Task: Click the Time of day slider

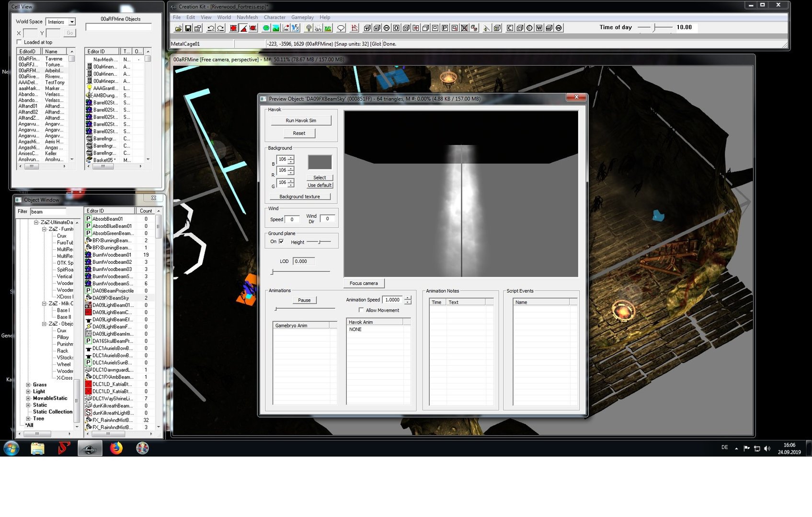Action: 655,27
